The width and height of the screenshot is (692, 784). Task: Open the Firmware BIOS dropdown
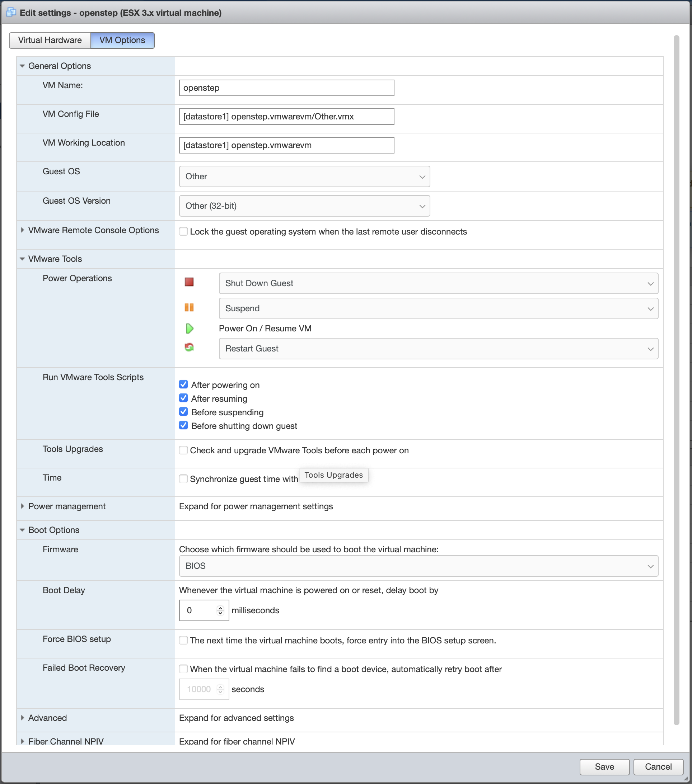point(419,566)
